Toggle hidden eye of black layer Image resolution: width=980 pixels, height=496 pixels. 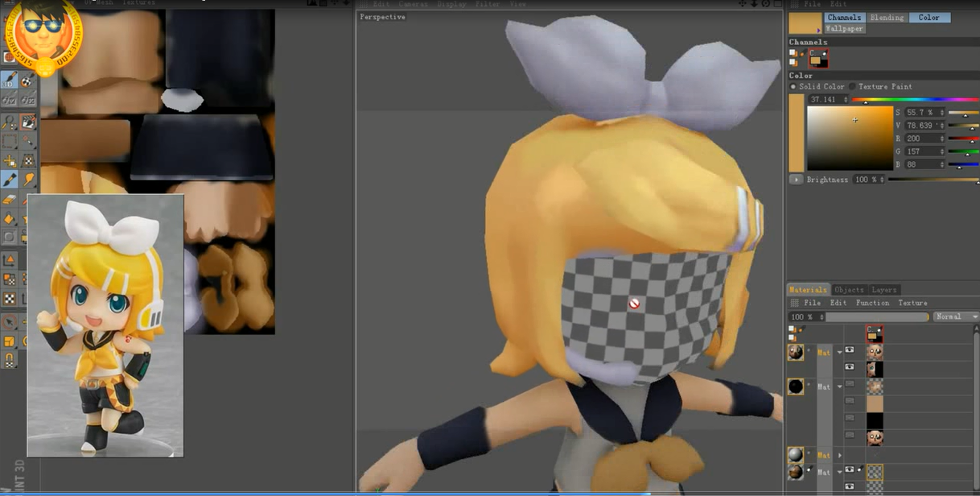click(850, 417)
